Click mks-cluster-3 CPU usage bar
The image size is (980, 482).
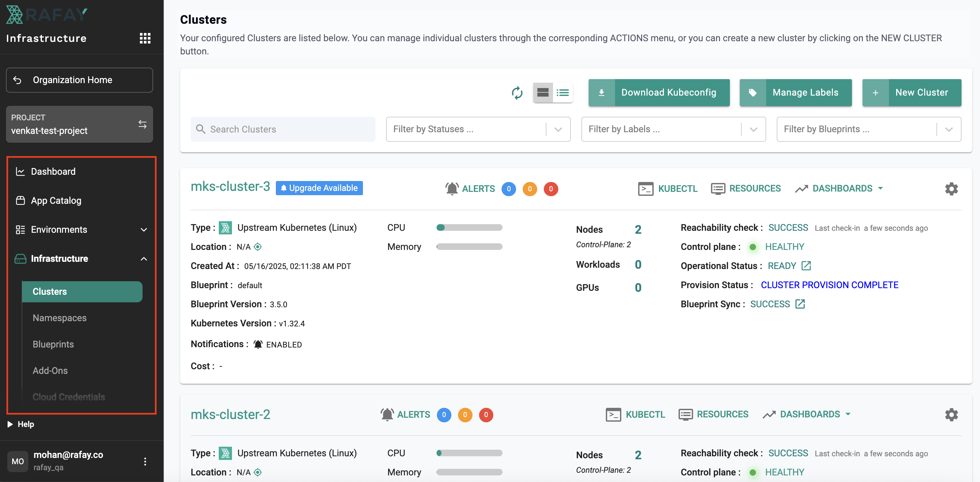[469, 227]
